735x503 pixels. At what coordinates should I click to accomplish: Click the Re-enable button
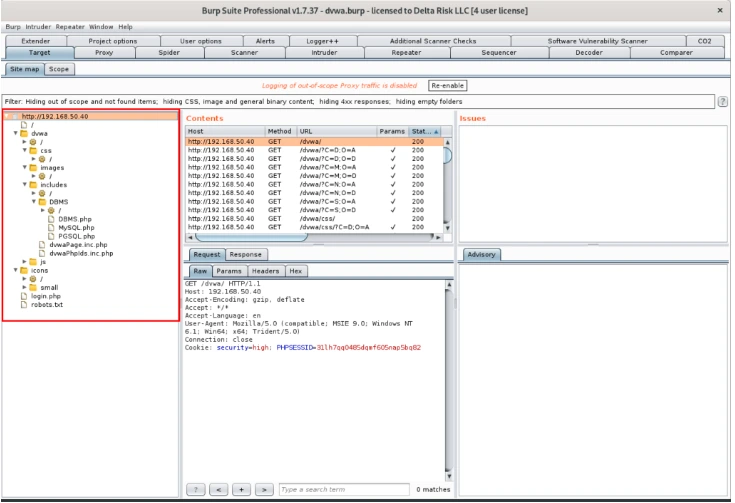(448, 86)
